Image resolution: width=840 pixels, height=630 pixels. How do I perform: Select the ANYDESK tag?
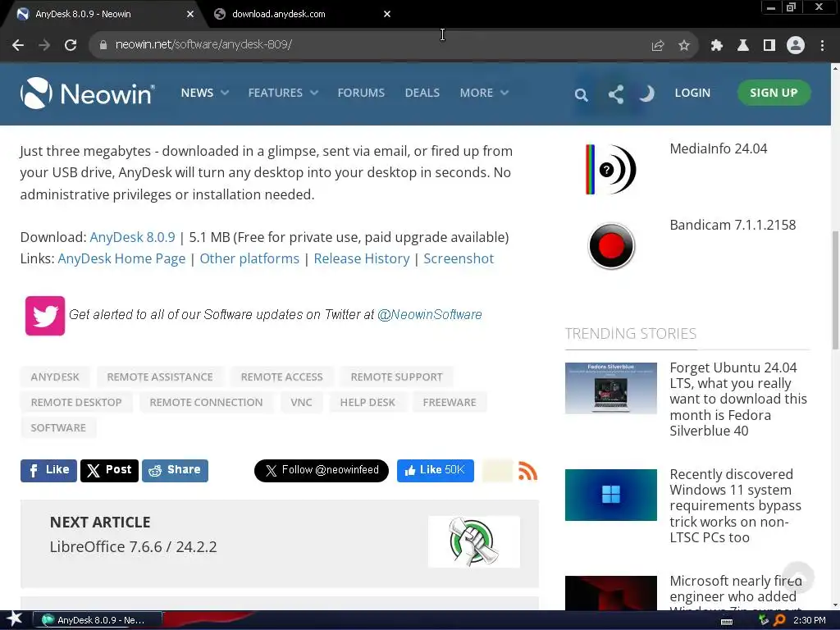click(x=55, y=377)
